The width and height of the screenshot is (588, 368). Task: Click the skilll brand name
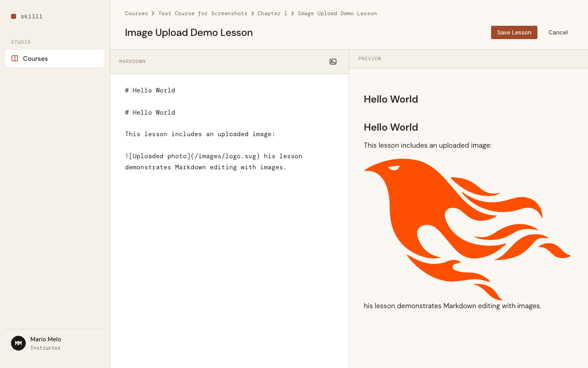(32, 17)
